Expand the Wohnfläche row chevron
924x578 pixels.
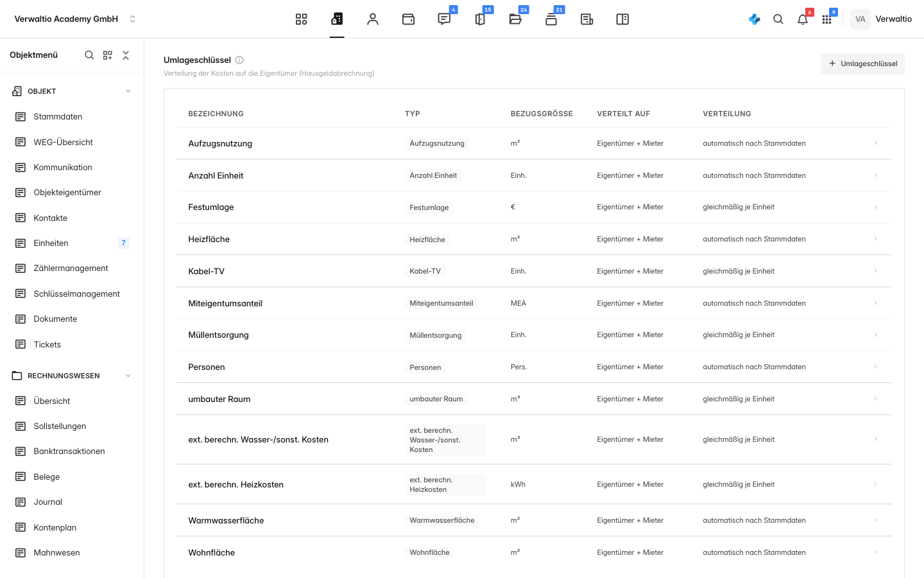point(875,552)
